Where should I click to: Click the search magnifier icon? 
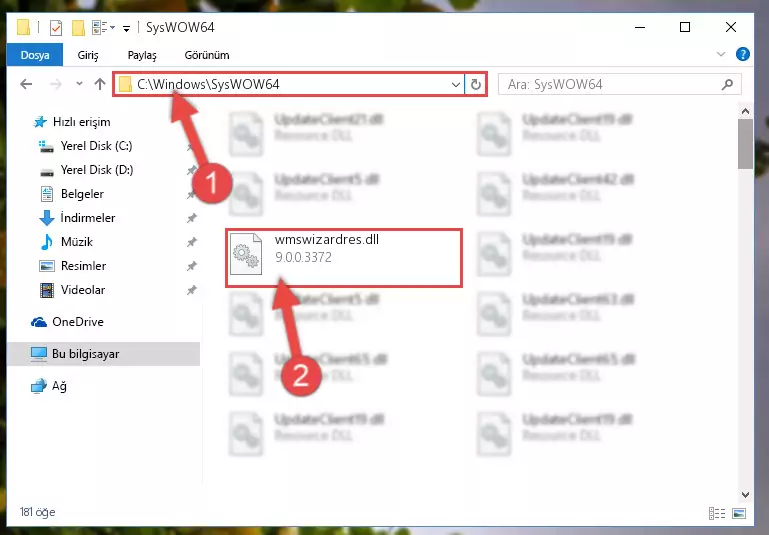(727, 84)
